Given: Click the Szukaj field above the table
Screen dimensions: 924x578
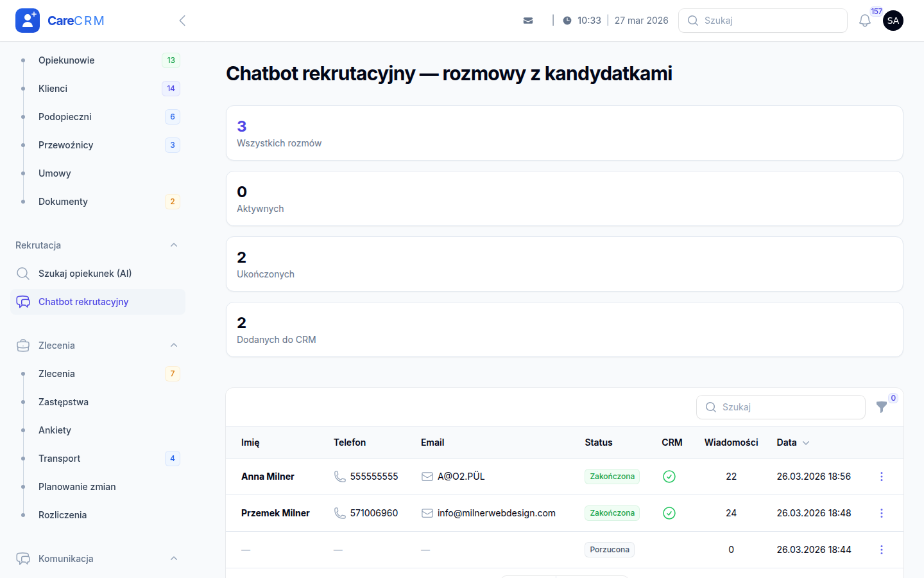Looking at the screenshot, I should (x=780, y=407).
